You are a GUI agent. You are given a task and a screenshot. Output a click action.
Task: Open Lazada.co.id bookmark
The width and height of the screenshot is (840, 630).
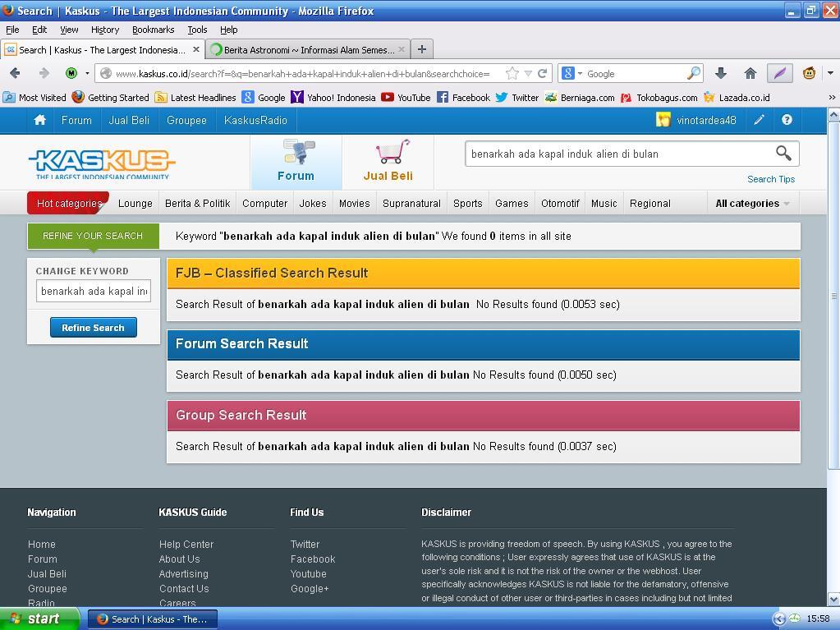(x=737, y=98)
